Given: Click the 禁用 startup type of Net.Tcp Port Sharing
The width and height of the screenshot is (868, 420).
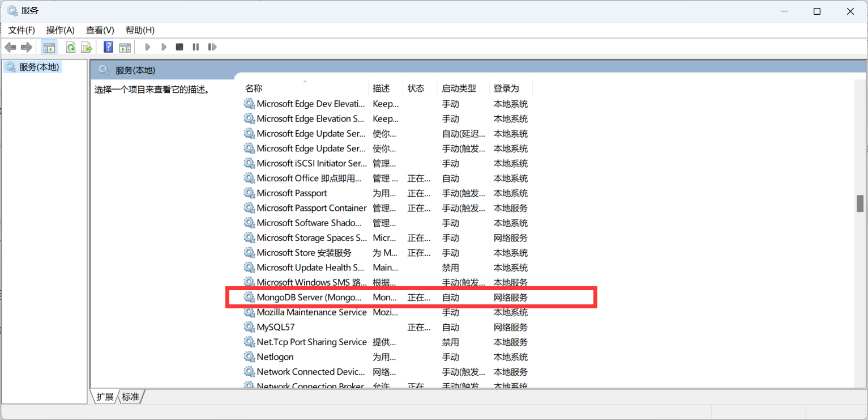Looking at the screenshot, I should [451, 342].
